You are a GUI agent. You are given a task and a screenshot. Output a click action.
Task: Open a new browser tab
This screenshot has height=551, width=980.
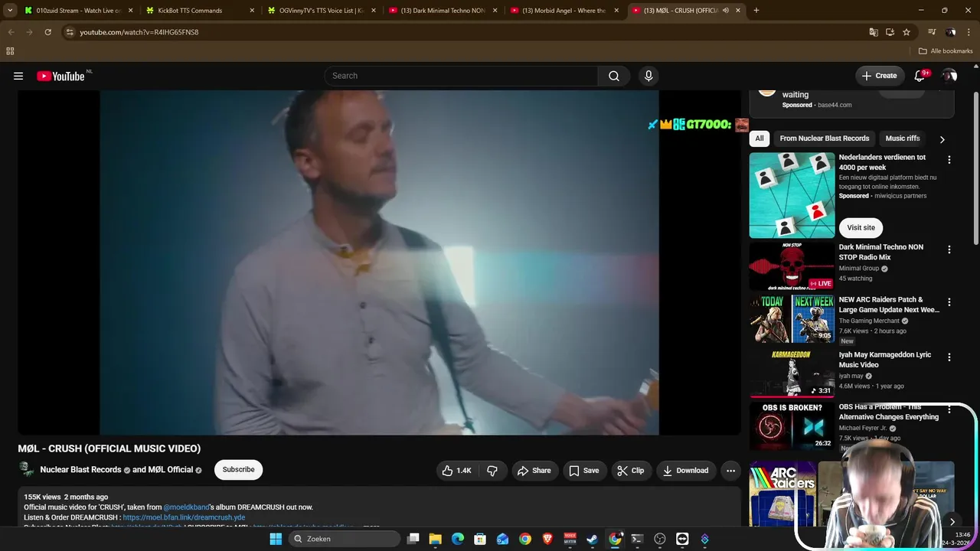(756, 11)
